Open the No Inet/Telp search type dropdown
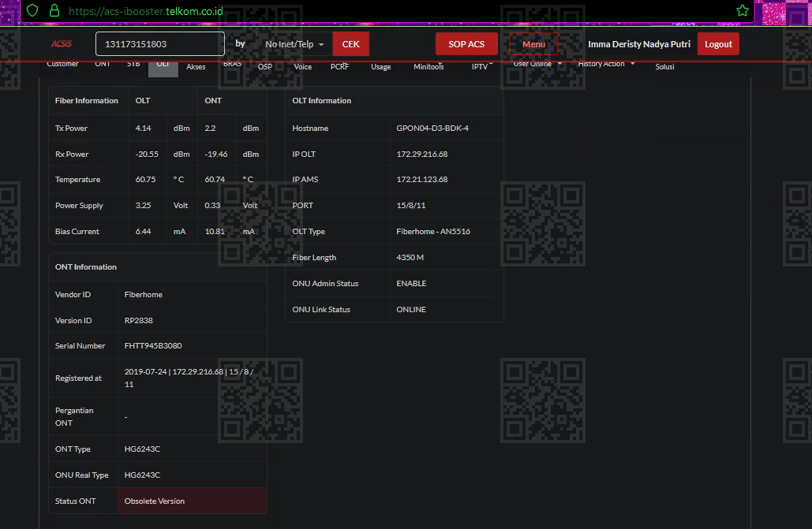This screenshot has width=812, height=529. click(294, 44)
